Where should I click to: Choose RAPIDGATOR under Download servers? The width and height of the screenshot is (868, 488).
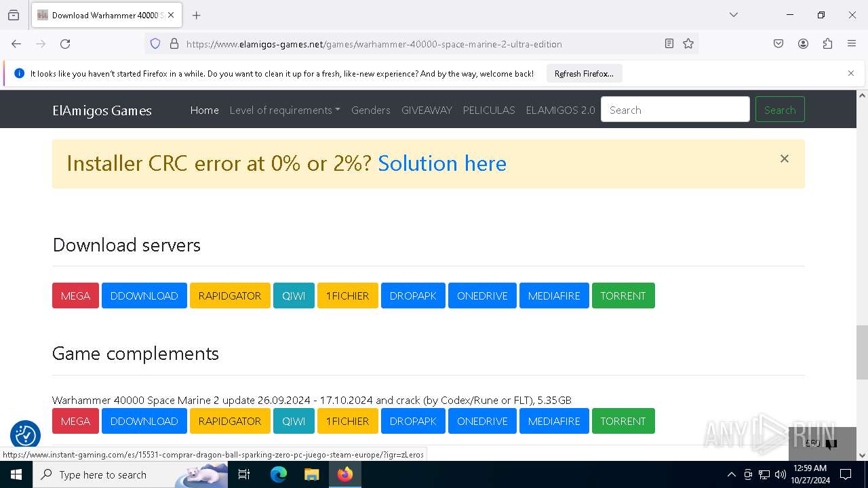(230, 296)
